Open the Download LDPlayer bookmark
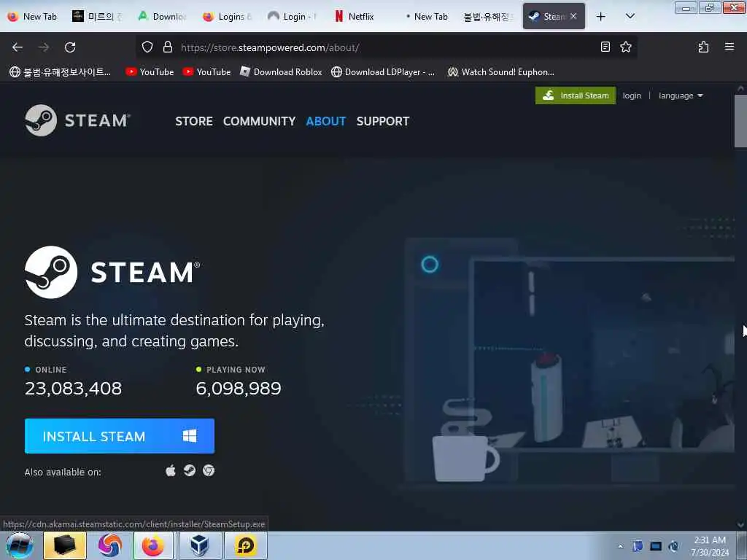This screenshot has width=747, height=560. (x=383, y=72)
